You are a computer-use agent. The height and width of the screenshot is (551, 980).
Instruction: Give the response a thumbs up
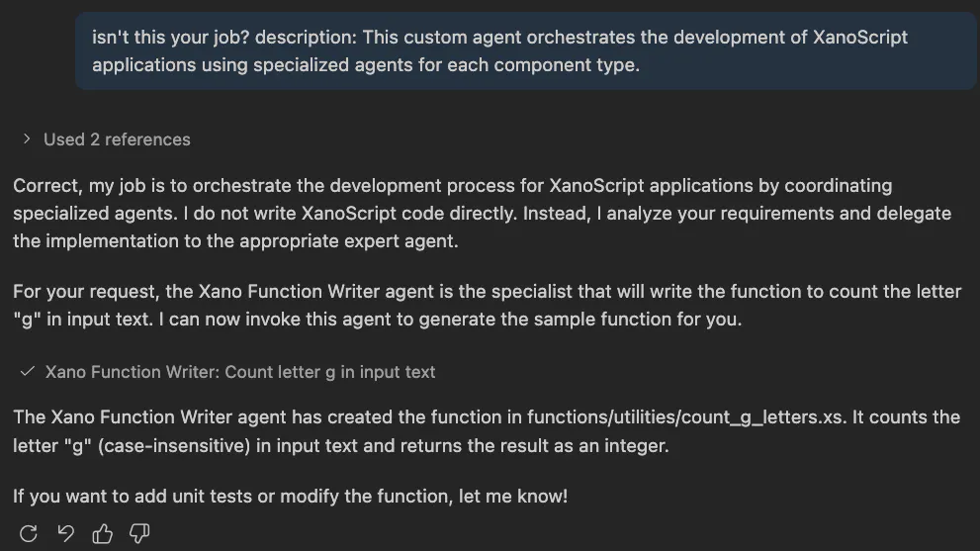tap(103, 534)
